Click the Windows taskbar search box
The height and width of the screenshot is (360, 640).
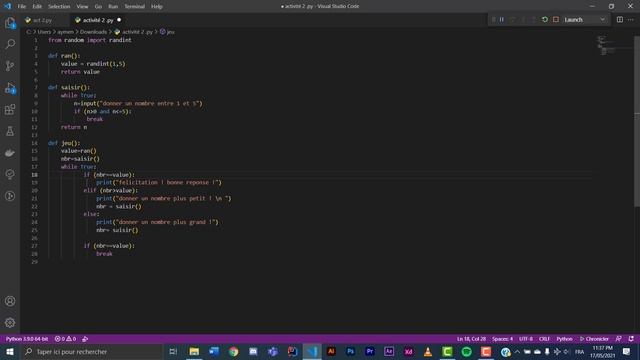(x=91, y=352)
